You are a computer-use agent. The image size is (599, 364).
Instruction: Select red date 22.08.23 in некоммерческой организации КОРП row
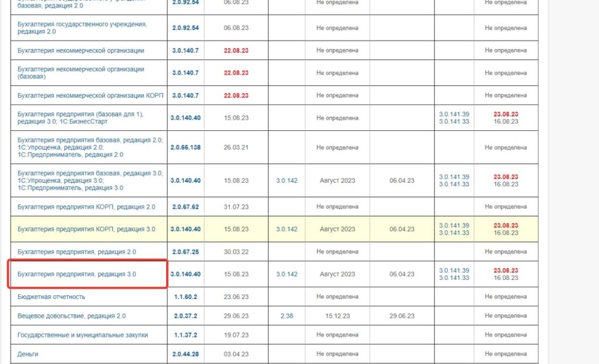[x=236, y=95]
